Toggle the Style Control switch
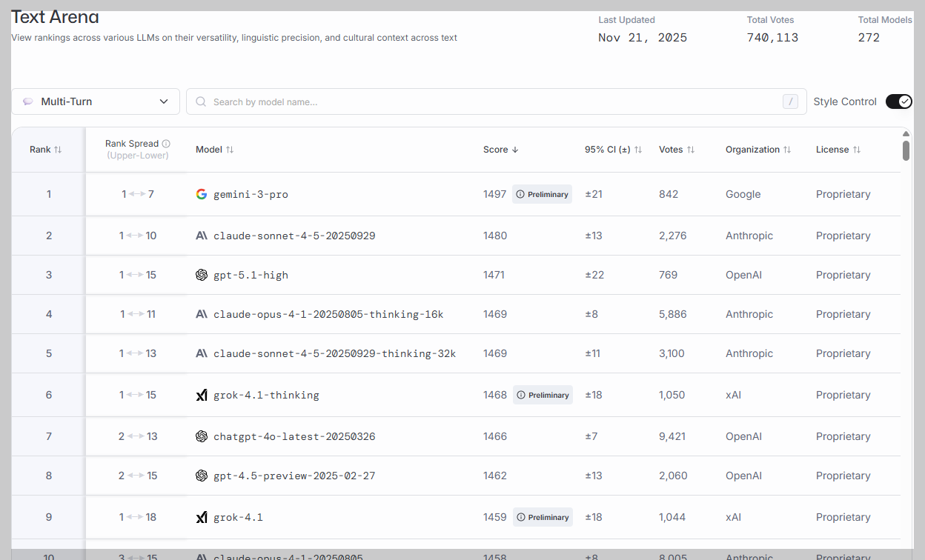 pyautogui.click(x=899, y=101)
